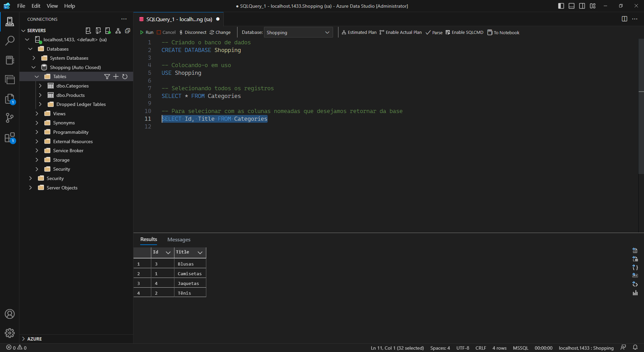The width and height of the screenshot is (644, 352).
Task: Add a new table with plus icon
Action: [x=116, y=77]
